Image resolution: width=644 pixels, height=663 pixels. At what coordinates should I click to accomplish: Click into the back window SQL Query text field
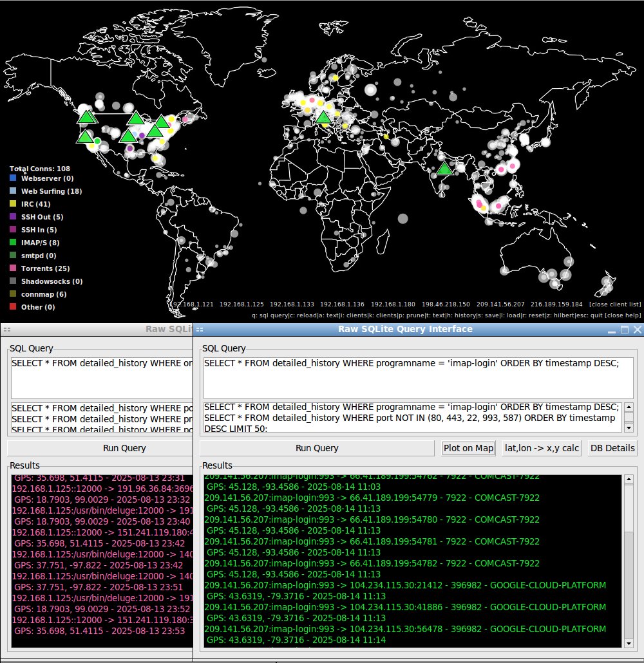102,378
